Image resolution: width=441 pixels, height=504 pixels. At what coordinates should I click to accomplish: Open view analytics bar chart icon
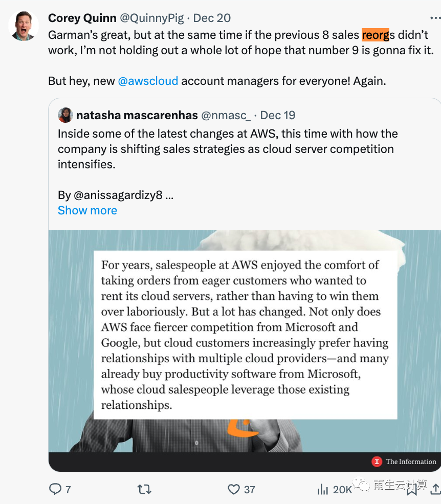tap(323, 489)
